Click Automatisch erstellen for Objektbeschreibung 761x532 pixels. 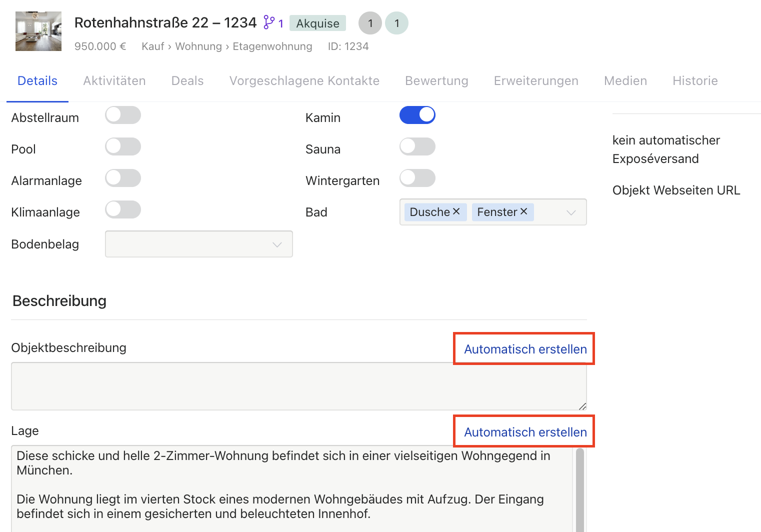(x=525, y=349)
